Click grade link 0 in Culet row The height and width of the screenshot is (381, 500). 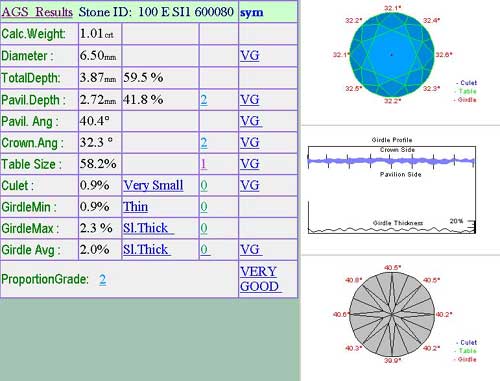pos(204,185)
